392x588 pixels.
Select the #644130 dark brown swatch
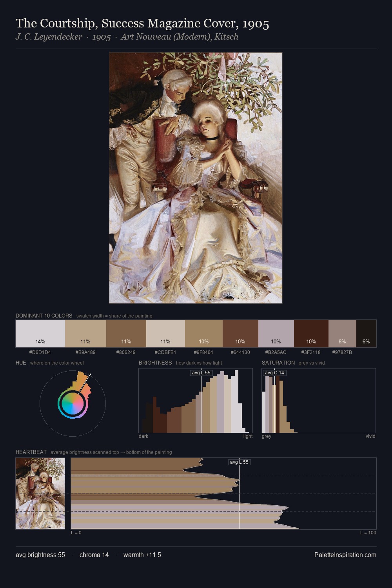pos(240,334)
